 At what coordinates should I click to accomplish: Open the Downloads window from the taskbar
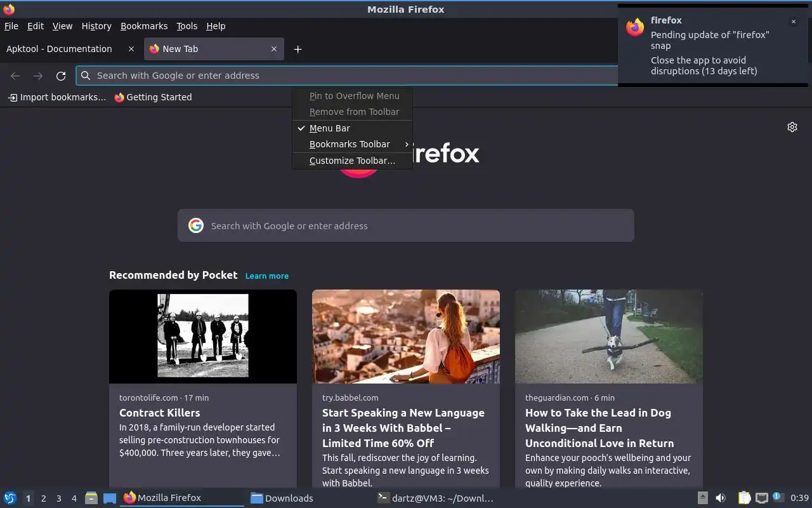tap(310, 498)
